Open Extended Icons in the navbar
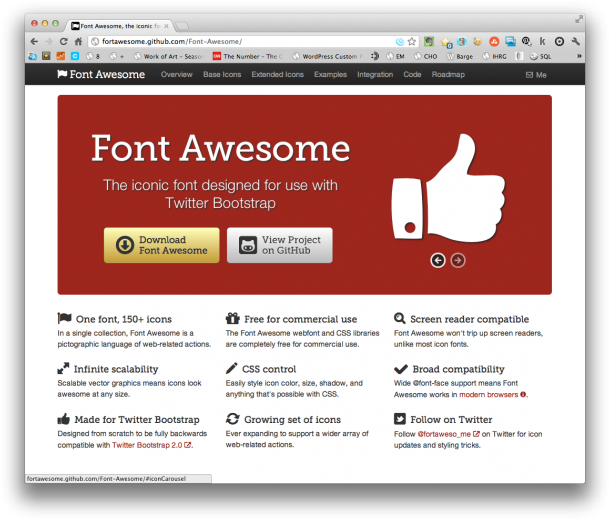This screenshot has height=519, width=609. click(277, 75)
